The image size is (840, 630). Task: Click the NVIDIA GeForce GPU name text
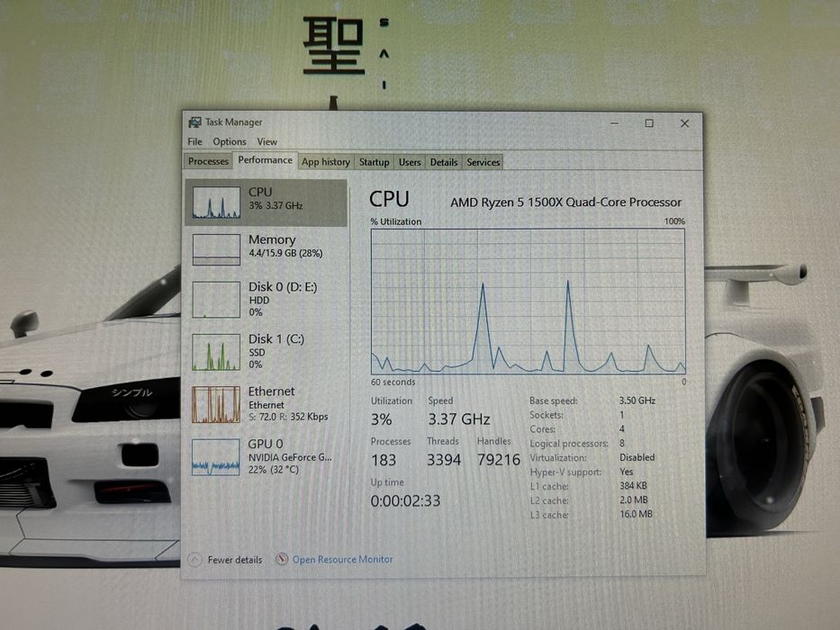click(x=290, y=457)
